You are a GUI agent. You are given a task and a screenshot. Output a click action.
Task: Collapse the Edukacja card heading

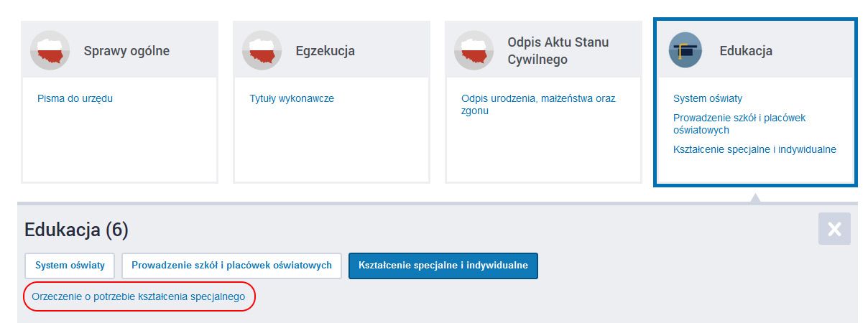(746, 51)
